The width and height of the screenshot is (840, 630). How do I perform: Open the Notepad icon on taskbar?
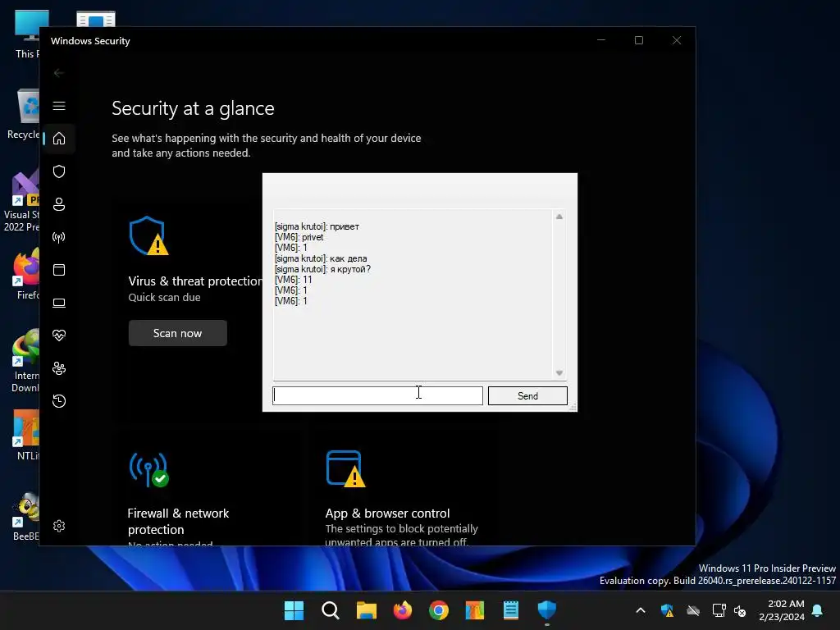tap(511, 610)
